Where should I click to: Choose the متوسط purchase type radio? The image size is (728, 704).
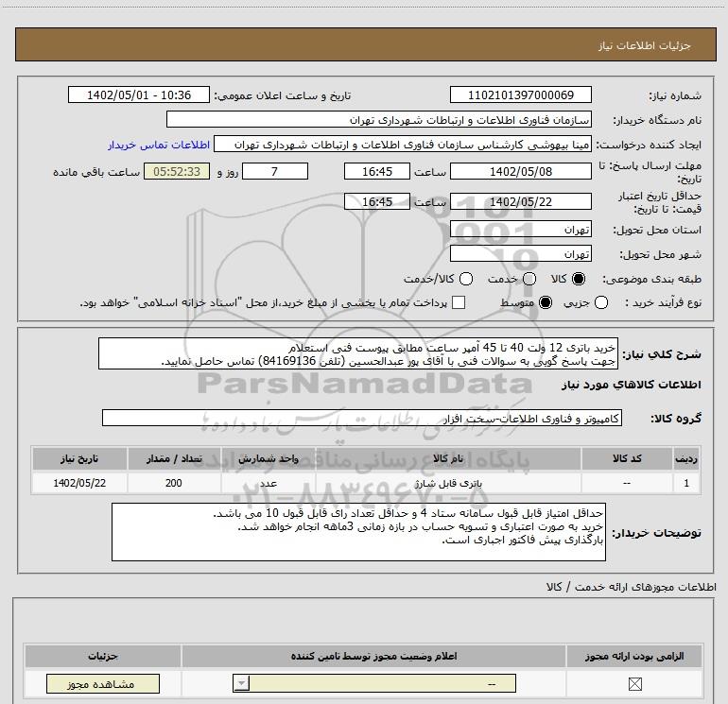pos(546,302)
